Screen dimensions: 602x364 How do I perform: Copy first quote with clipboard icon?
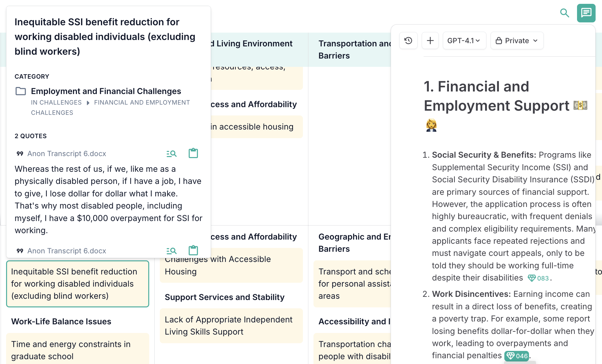193,154
